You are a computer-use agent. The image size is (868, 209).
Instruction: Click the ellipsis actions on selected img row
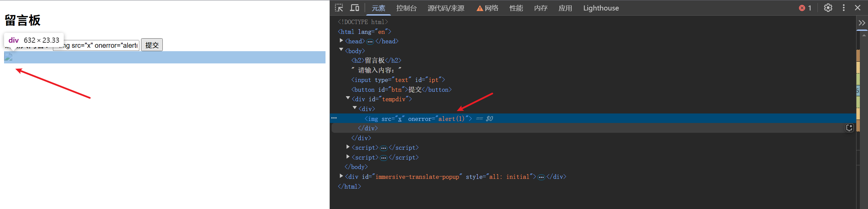pyautogui.click(x=334, y=118)
